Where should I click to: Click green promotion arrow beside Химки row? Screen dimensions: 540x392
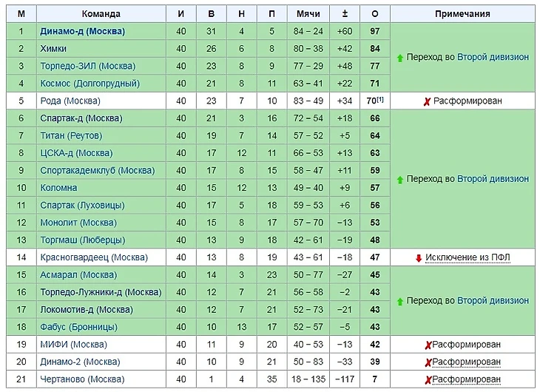pos(400,57)
